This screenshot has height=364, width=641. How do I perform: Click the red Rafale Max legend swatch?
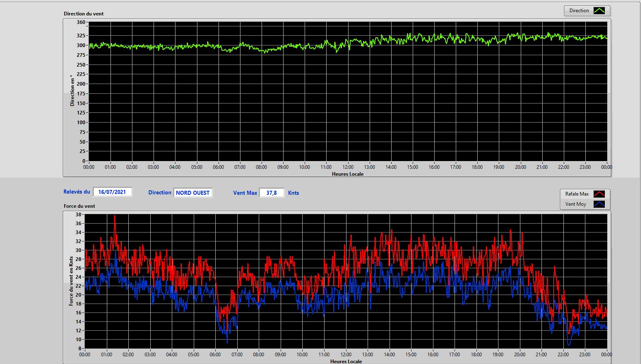tap(599, 194)
